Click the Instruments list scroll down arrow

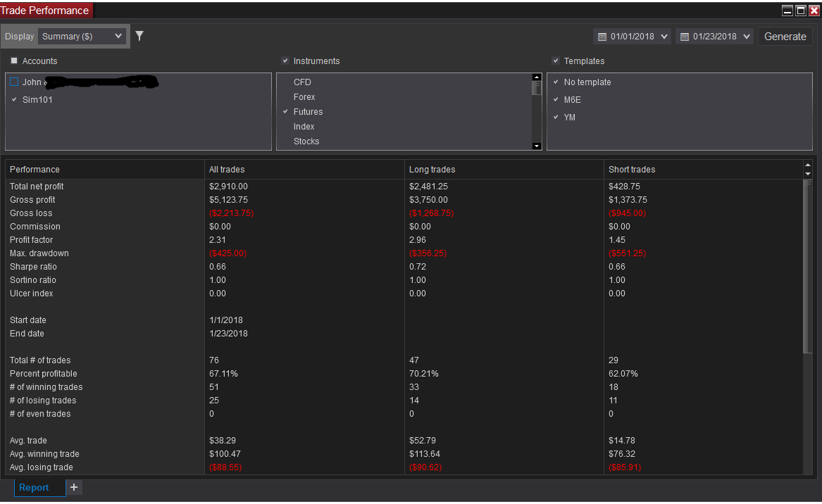click(536, 146)
